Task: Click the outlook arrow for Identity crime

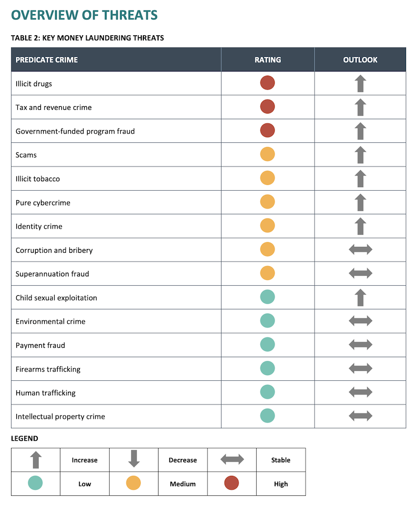Action: 360,226
